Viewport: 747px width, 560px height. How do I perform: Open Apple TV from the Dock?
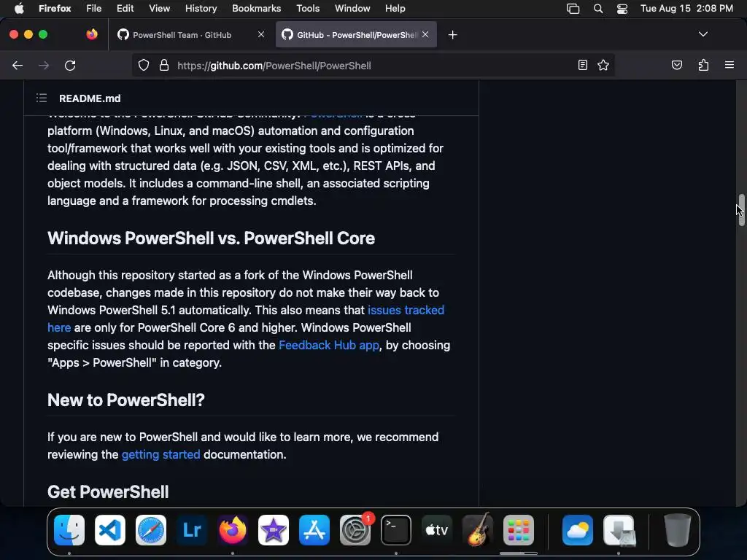(437, 530)
